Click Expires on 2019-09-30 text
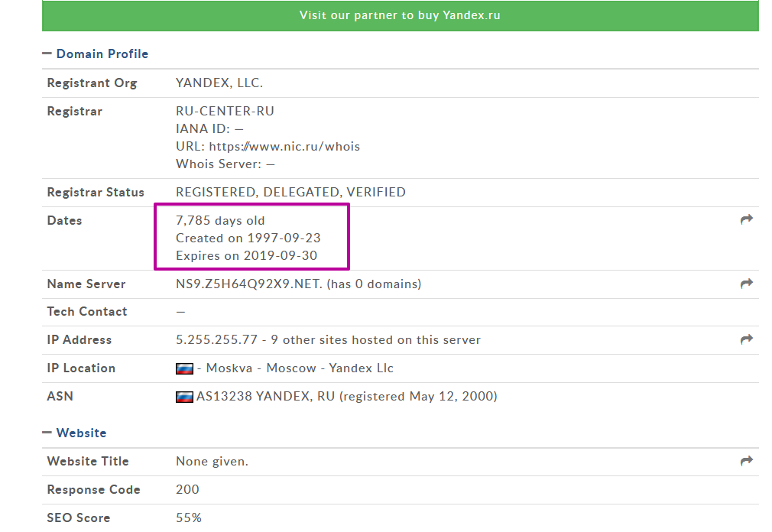 (x=247, y=256)
